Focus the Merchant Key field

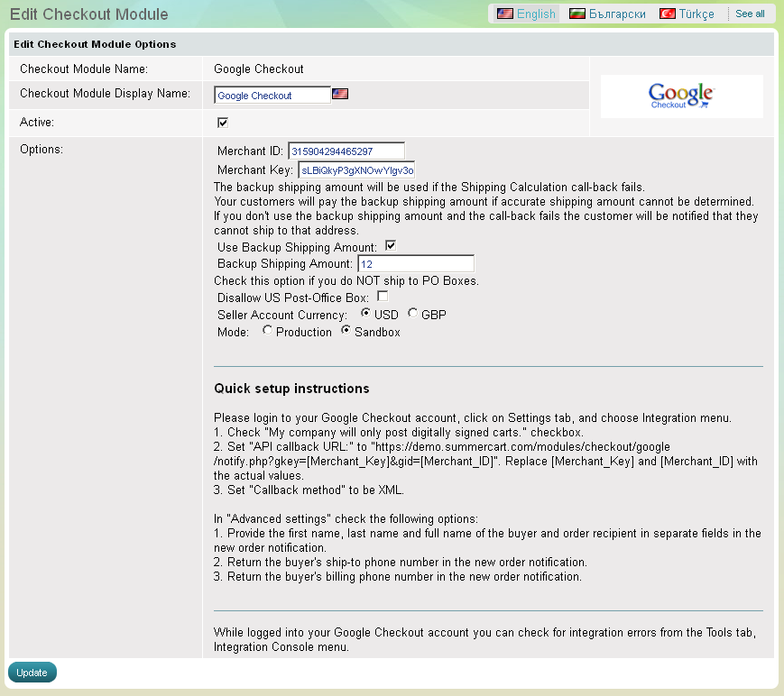356,169
